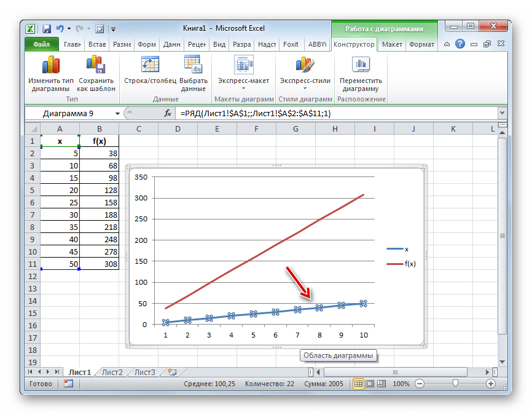This screenshot has width=532, height=415.
Task: Open the Вставка ribbon tab
Action: [96, 44]
